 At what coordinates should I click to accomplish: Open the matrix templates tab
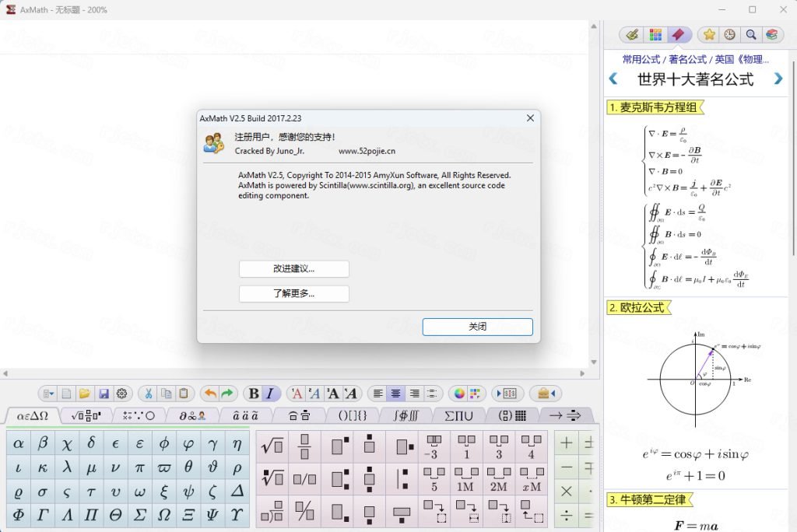coord(512,415)
